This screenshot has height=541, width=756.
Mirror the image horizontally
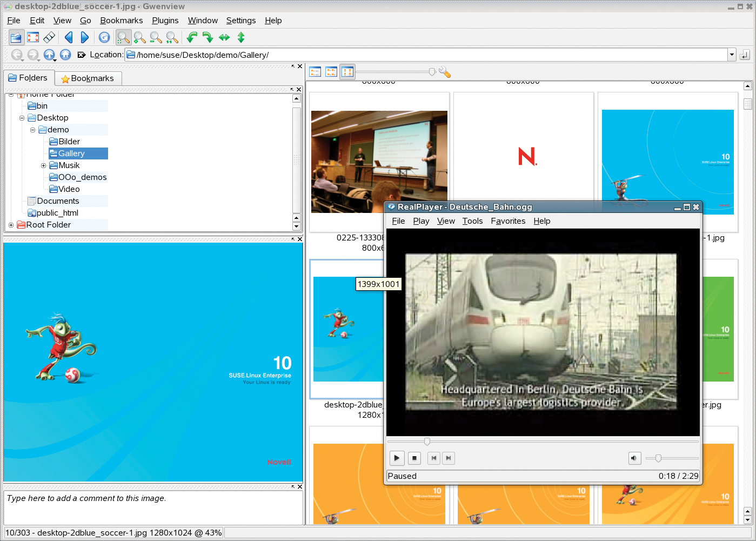[x=224, y=37]
